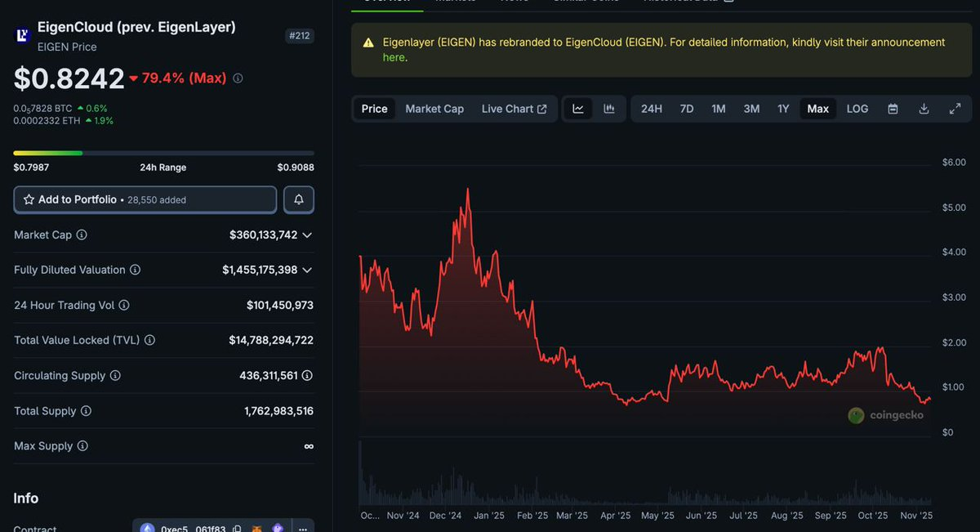Expand the Market Cap value chevron
Viewport: 980px width, 532px height.
(x=307, y=235)
